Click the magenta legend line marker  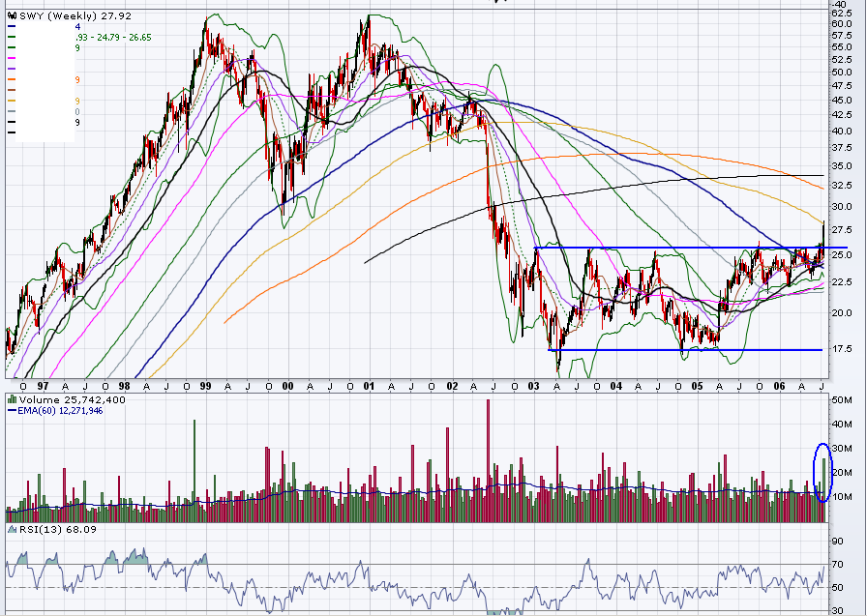[x=12, y=58]
